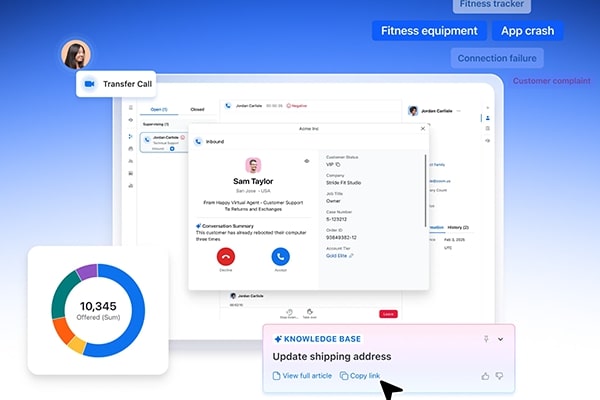This screenshot has height=400, width=600.
Task: Click Sam Taylor's avatar picture
Action: 253,165
